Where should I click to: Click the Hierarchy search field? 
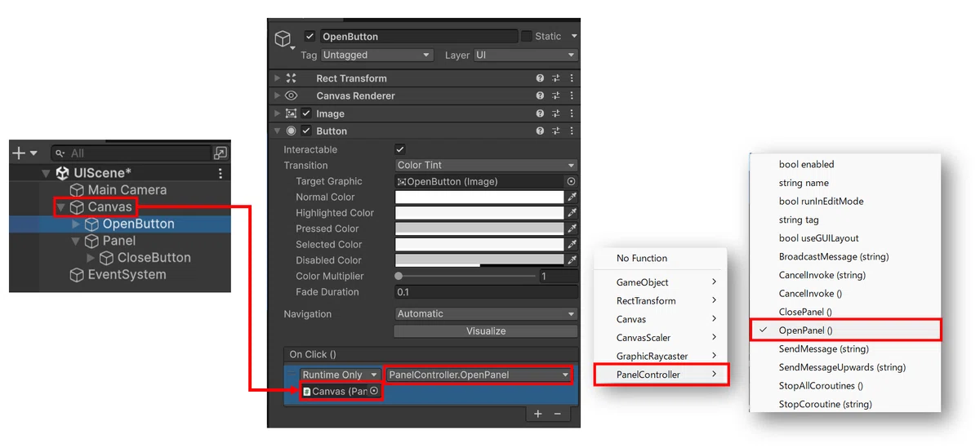point(130,153)
